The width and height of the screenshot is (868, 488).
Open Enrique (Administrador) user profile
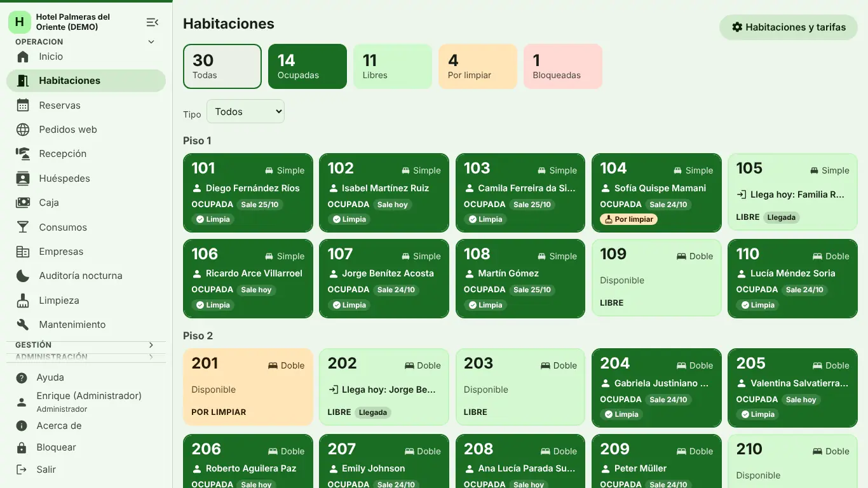[86, 402]
